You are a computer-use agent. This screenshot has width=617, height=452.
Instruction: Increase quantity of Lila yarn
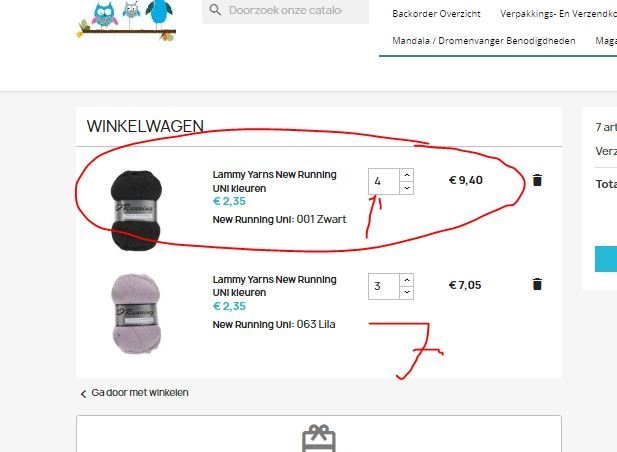pos(406,280)
